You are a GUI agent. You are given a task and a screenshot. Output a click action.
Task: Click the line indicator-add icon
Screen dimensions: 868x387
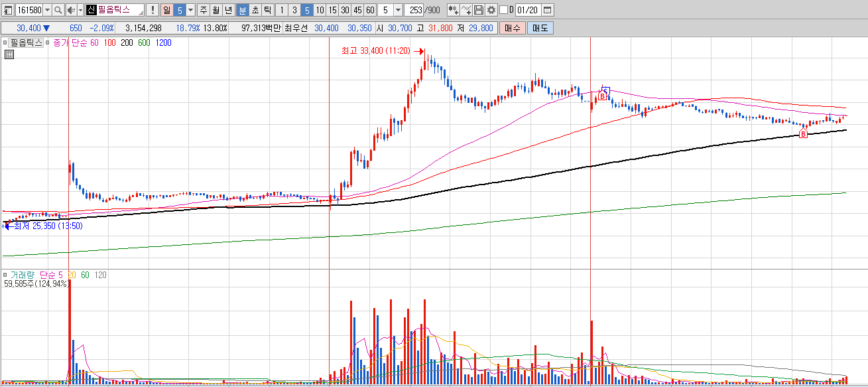pyautogui.click(x=466, y=10)
